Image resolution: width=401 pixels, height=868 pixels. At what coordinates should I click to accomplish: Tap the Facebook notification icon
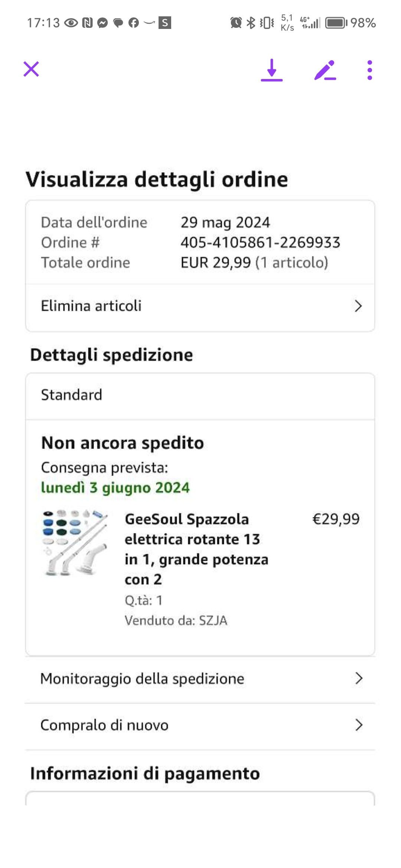click(x=134, y=23)
